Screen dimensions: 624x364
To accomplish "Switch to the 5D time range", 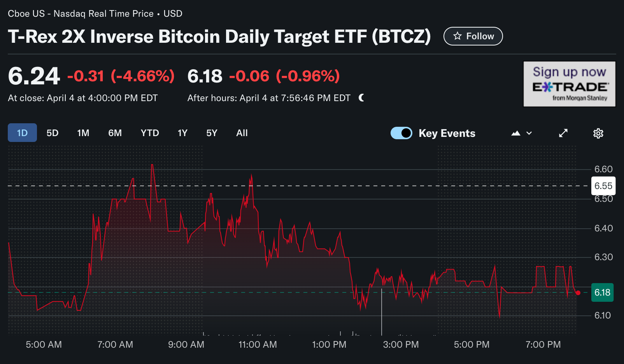I will tap(53, 133).
